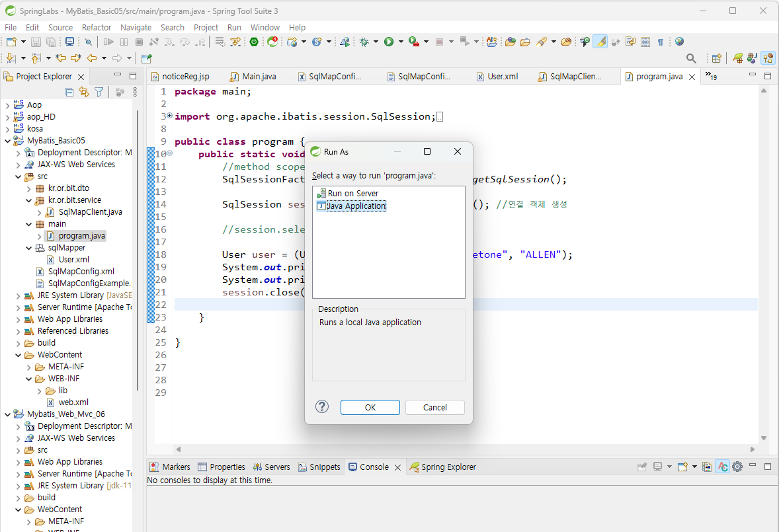The width and height of the screenshot is (779, 532).
Task: Click Cancel in Run As dialog
Action: pyautogui.click(x=435, y=408)
